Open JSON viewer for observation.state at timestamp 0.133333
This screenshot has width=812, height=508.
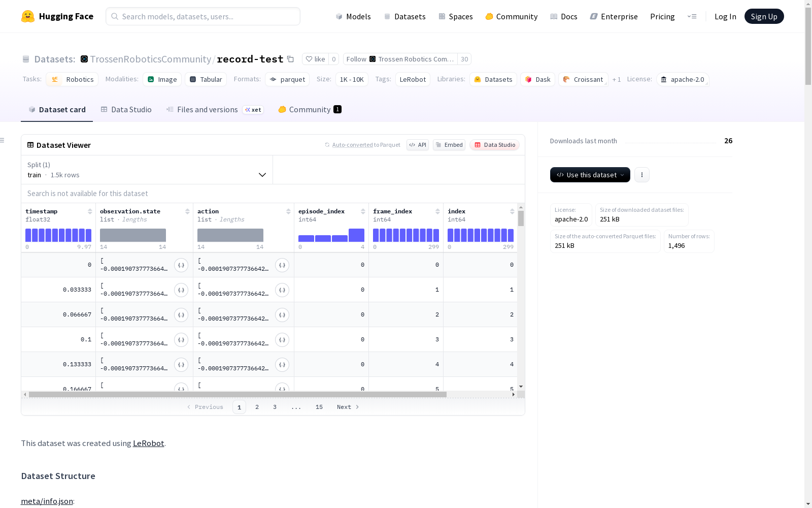click(181, 365)
